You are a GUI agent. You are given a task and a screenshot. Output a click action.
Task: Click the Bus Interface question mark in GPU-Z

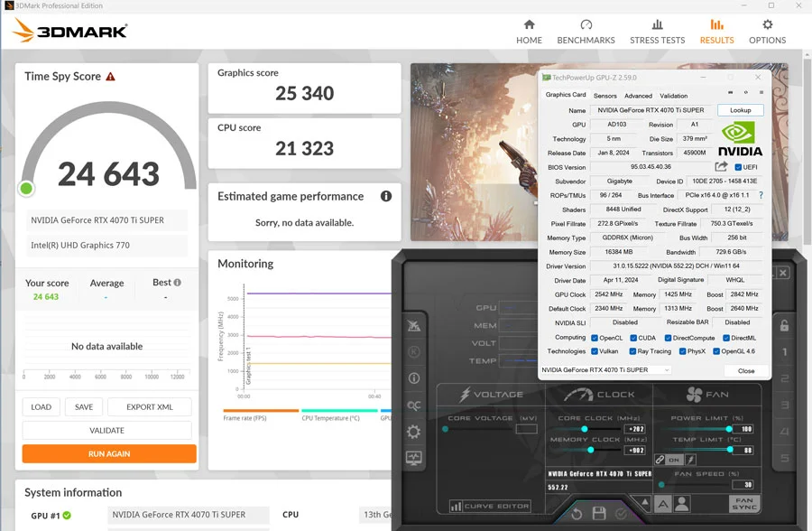[x=761, y=195]
